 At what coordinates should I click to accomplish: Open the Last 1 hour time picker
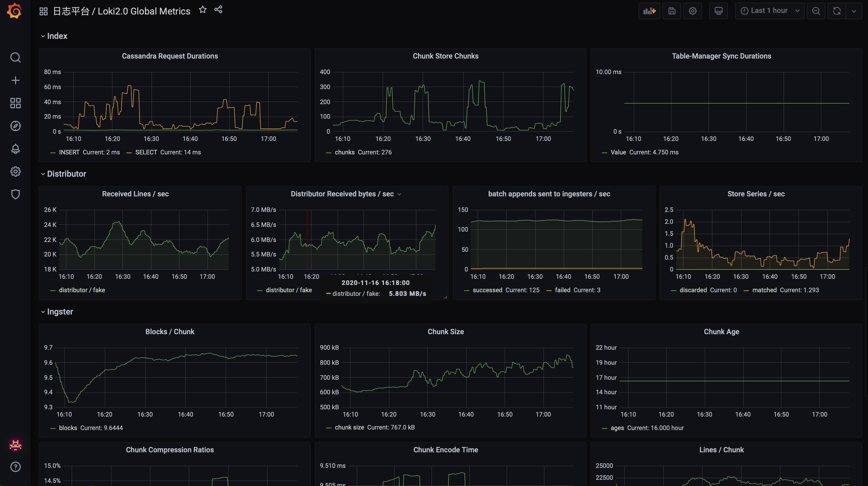point(769,11)
